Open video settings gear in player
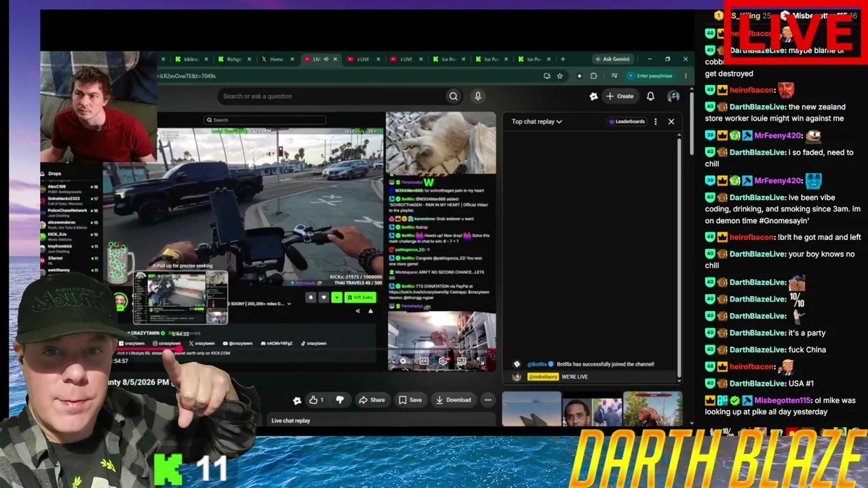868x488 pixels. 443,361
